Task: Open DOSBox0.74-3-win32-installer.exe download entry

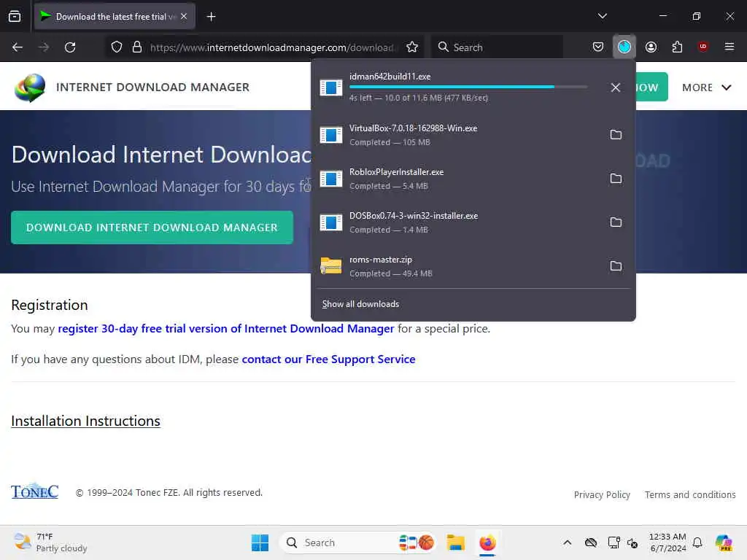Action: tap(473, 222)
